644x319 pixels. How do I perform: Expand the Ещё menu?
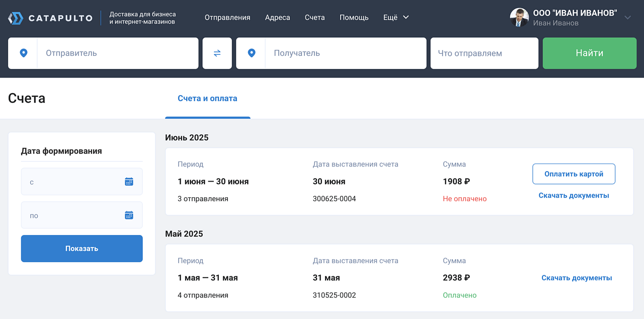[x=396, y=17]
